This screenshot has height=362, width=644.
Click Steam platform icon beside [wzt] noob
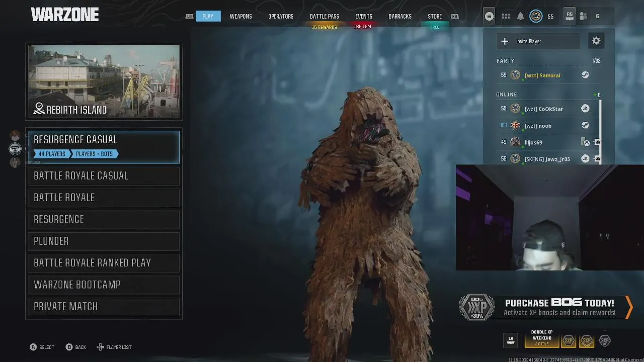(x=585, y=125)
